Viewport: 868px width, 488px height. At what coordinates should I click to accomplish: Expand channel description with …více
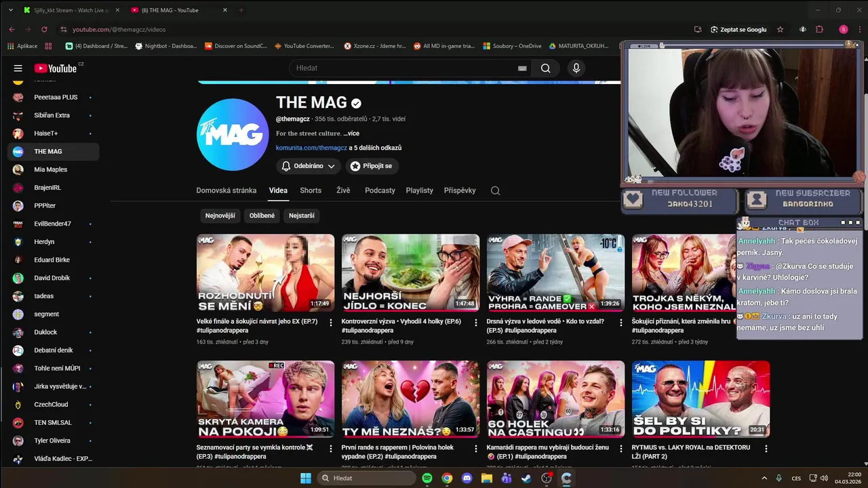click(x=351, y=134)
